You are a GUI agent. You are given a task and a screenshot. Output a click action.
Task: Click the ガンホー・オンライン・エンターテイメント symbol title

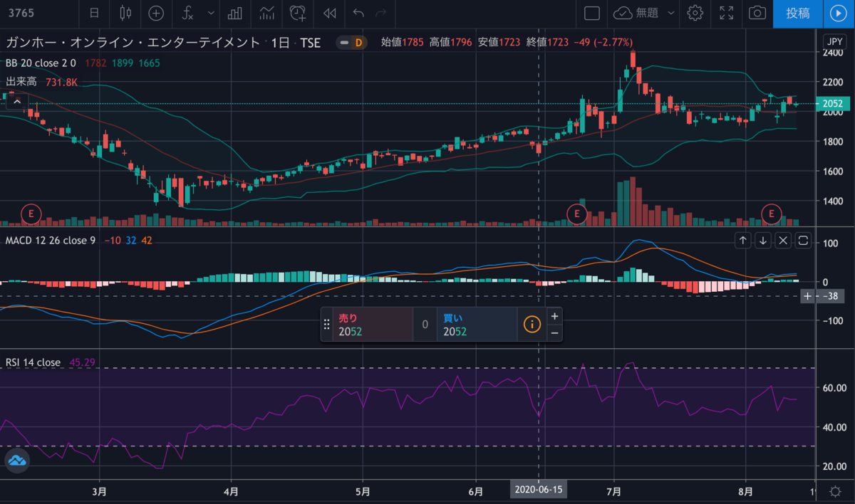click(x=133, y=43)
